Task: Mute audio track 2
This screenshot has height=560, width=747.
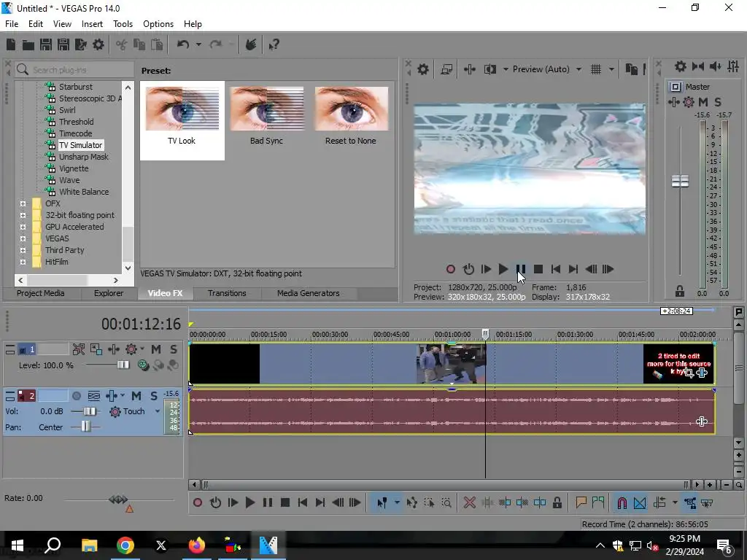Action: pos(136,396)
